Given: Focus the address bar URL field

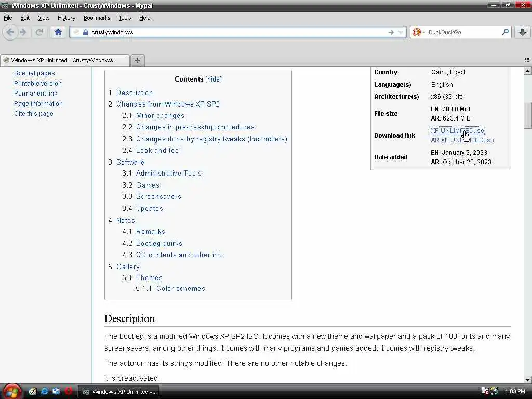Looking at the screenshot, I should 237,32.
